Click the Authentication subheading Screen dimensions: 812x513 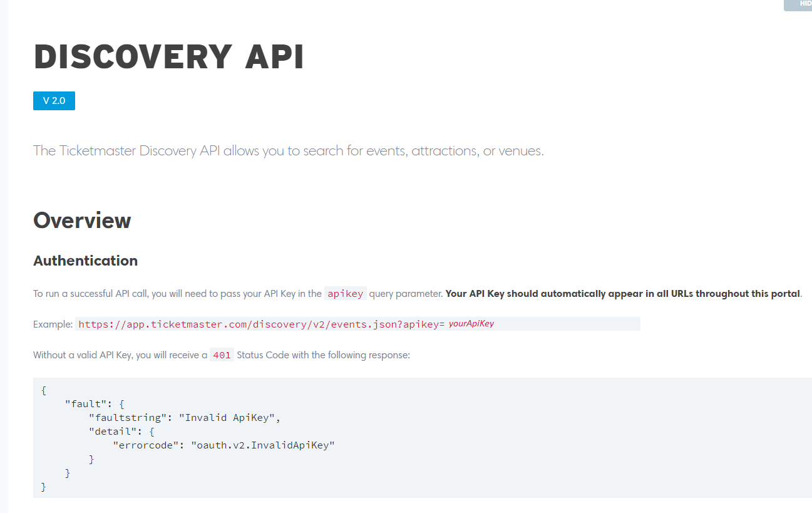pyautogui.click(x=85, y=261)
